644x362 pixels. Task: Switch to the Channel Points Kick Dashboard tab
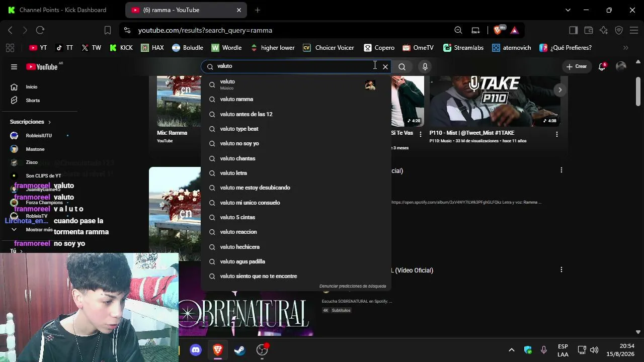62,10
